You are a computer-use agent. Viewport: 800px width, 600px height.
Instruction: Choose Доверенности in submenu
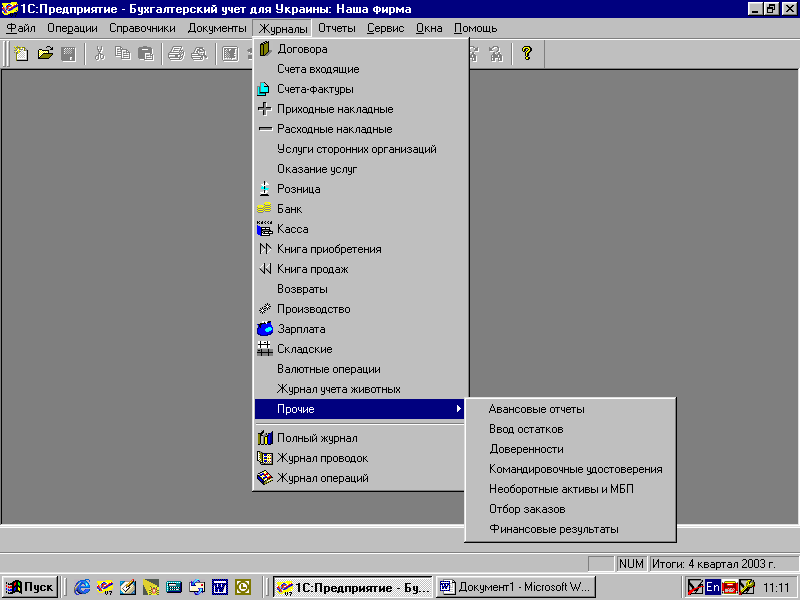[x=570, y=449]
